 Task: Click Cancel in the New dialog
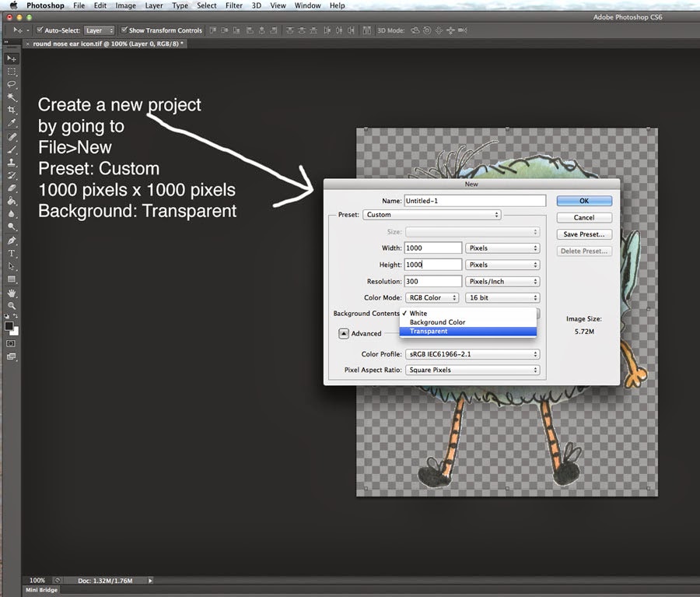tap(584, 218)
